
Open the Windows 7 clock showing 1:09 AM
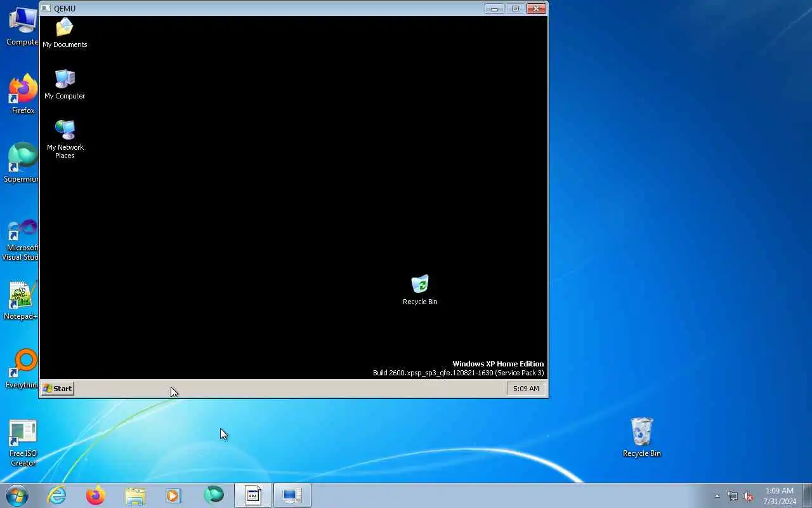pos(780,496)
